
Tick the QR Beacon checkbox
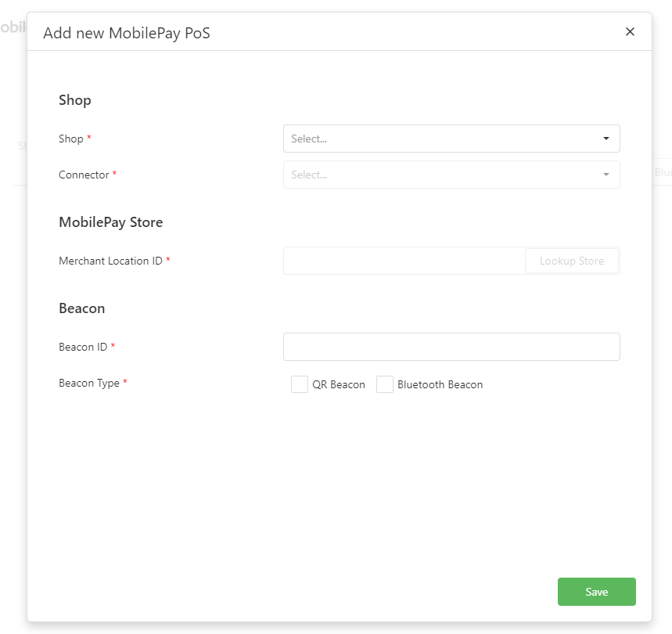300,384
